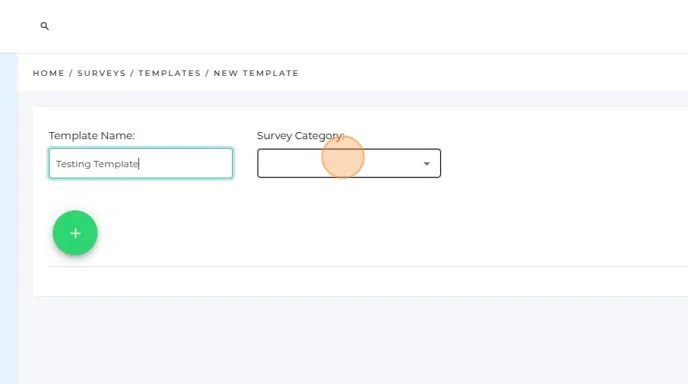Viewport: 688px width, 384px height.
Task: Expand the Survey Category caret arrow
Action: [426, 164]
